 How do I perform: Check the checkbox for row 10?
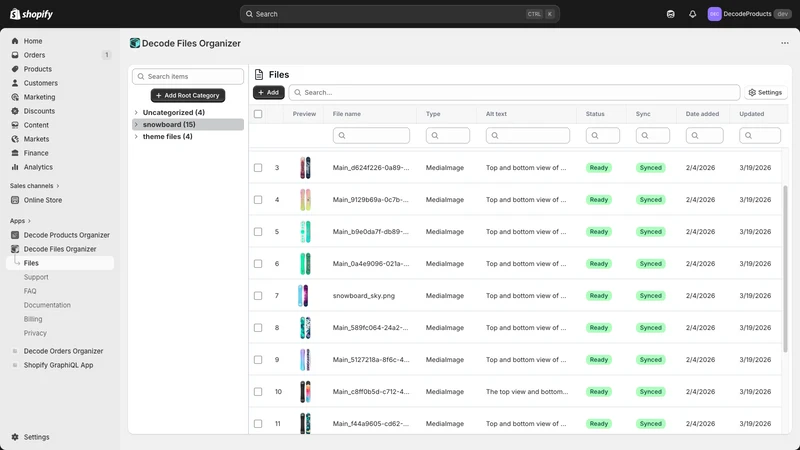tap(258, 392)
